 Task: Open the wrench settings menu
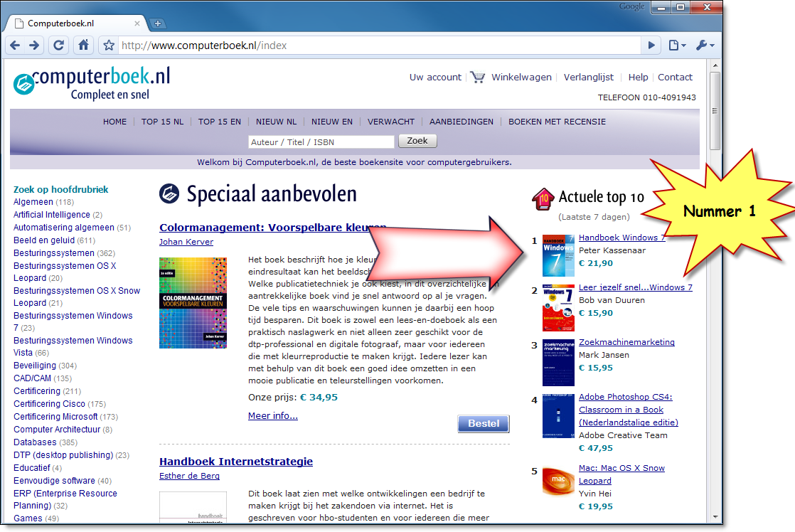click(x=705, y=45)
